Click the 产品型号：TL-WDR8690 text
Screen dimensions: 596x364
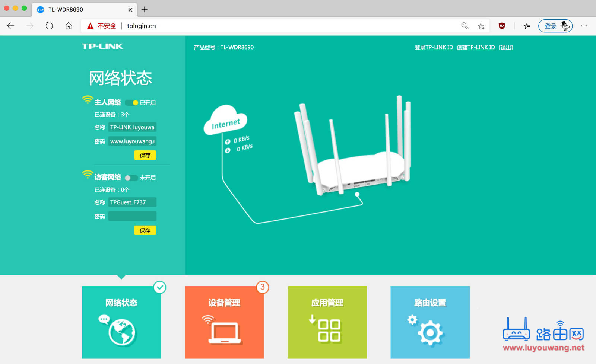click(x=223, y=47)
